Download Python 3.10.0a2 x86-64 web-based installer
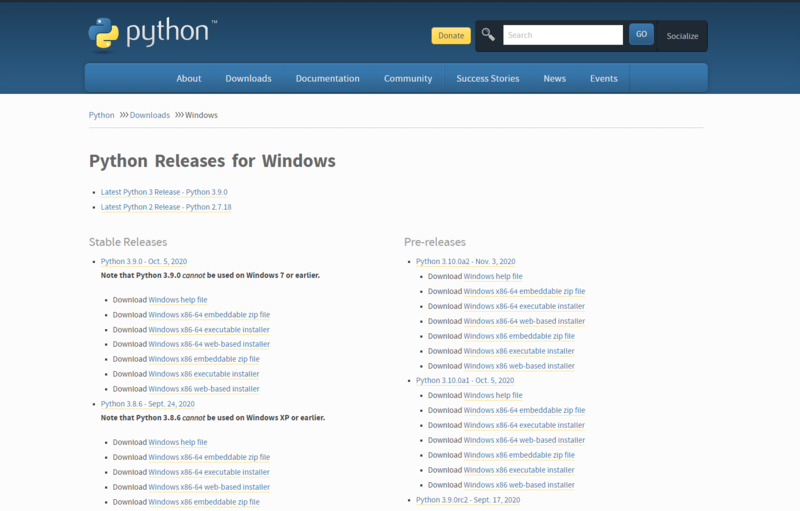The height and width of the screenshot is (511, 800). (524, 321)
